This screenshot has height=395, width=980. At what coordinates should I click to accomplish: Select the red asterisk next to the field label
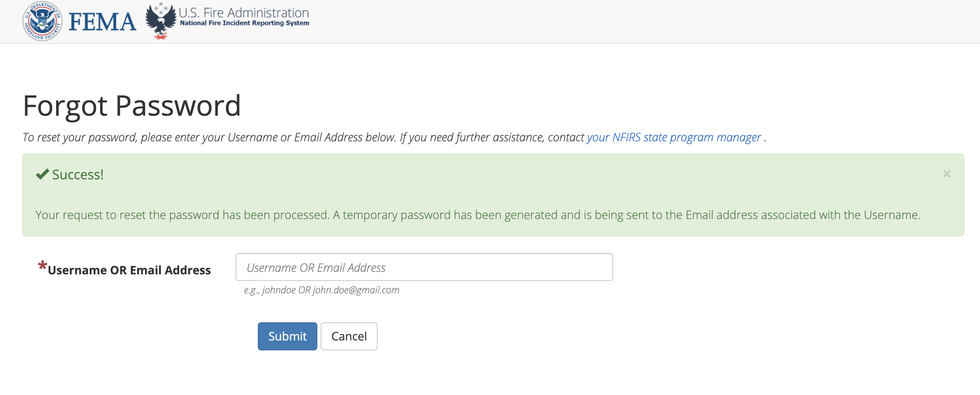point(42,267)
